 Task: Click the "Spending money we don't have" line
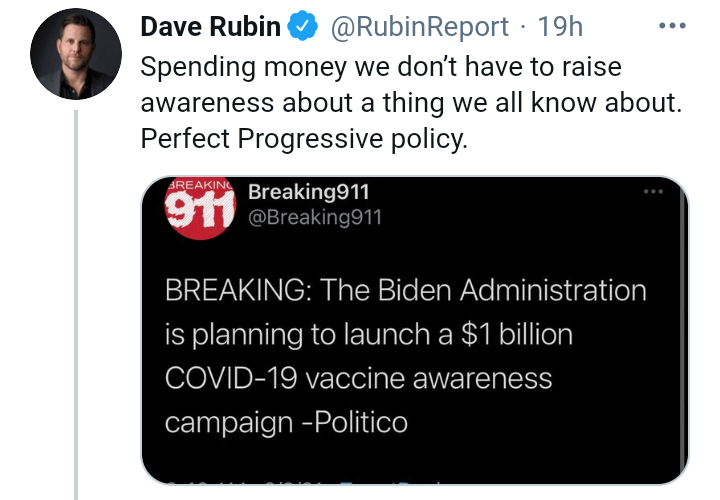(x=381, y=68)
